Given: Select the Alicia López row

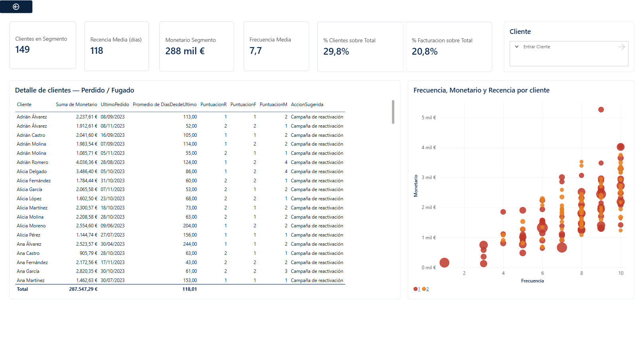Looking at the screenshot, I should [x=180, y=199].
